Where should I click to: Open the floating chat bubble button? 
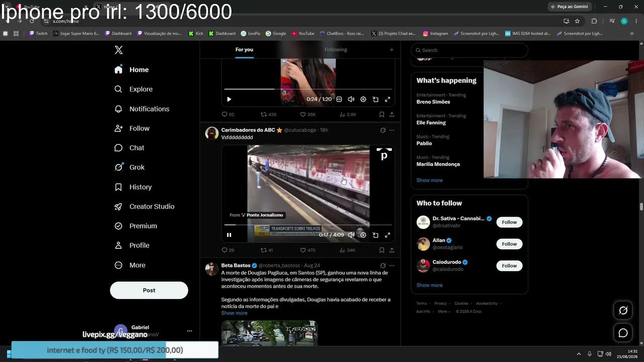click(x=623, y=333)
